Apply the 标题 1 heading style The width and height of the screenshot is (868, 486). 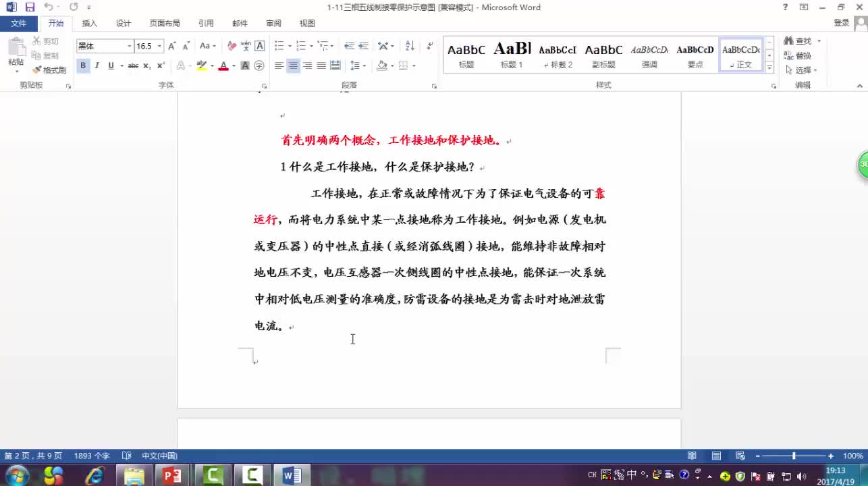(512, 55)
